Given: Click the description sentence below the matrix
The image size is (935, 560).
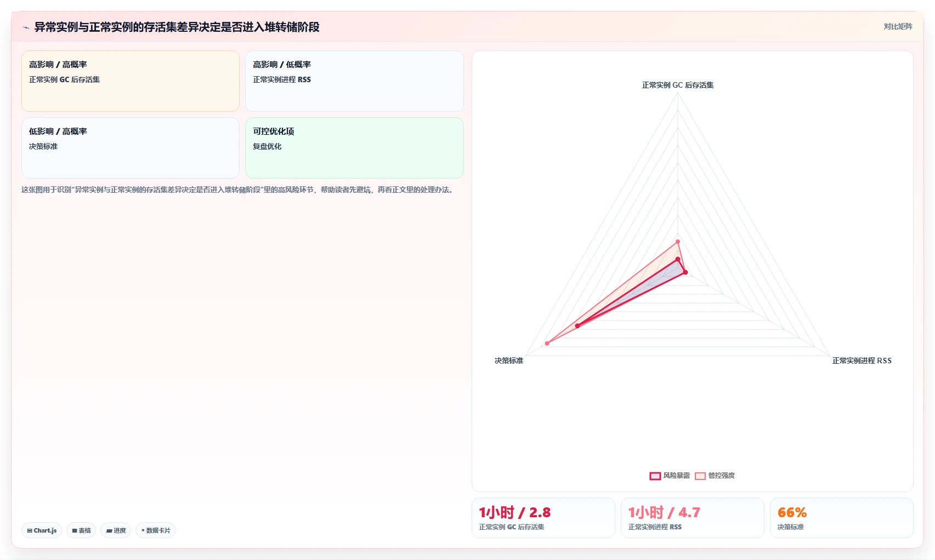Looking at the screenshot, I should 239,190.
